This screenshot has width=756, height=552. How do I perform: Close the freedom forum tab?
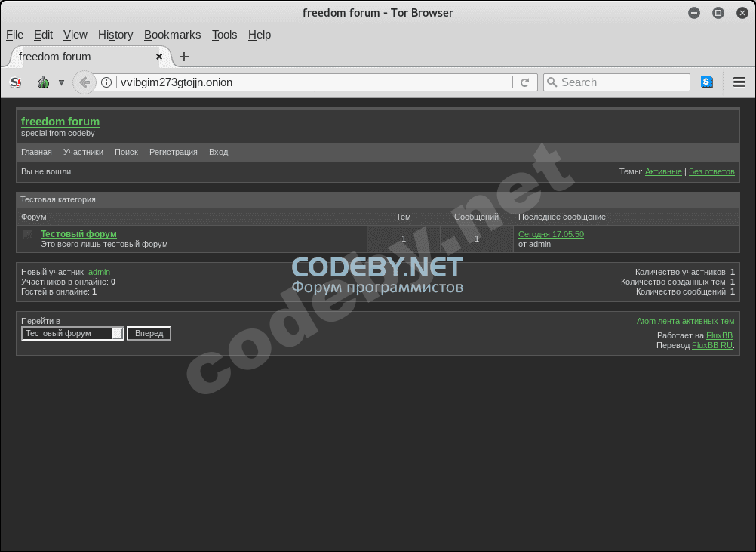tap(159, 57)
